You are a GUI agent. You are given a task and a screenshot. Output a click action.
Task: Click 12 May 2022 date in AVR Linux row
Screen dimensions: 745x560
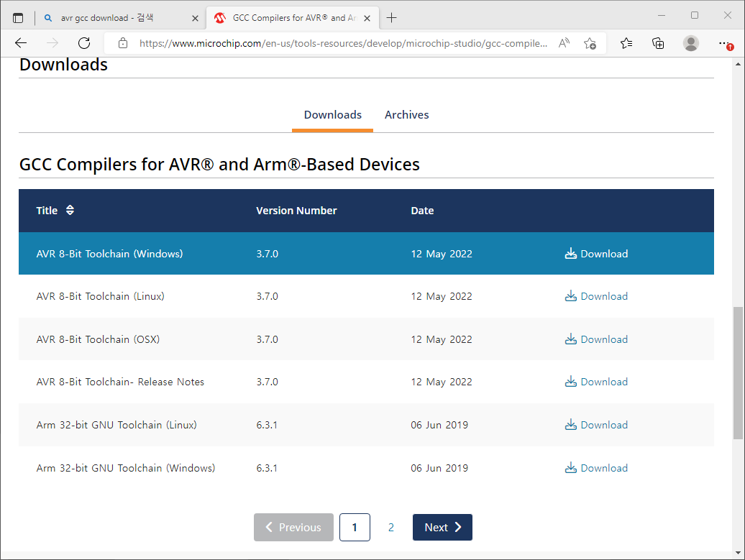[x=442, y=296]
